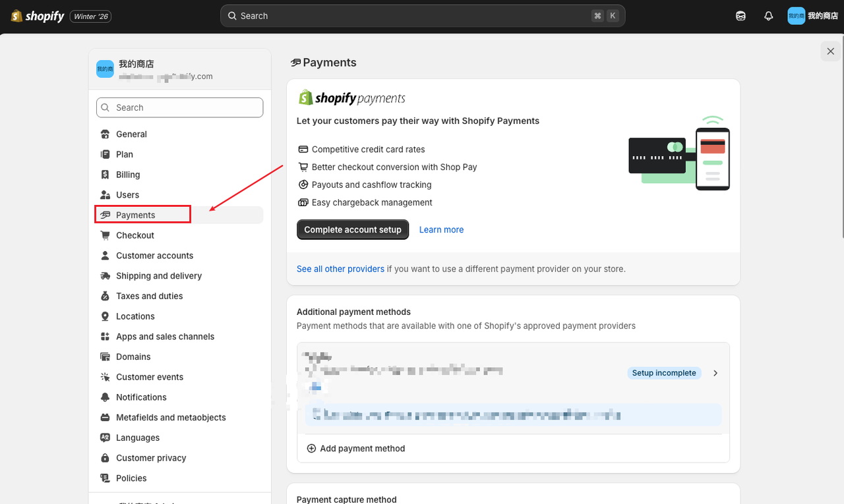Open the Learn more link
Screen dimensions: 844x504
pos(441,229)
